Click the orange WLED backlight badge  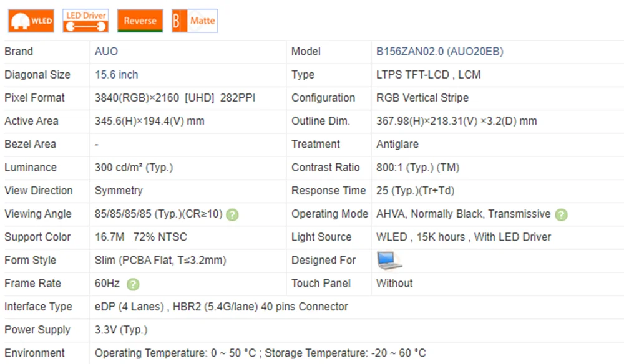(31, 21)
